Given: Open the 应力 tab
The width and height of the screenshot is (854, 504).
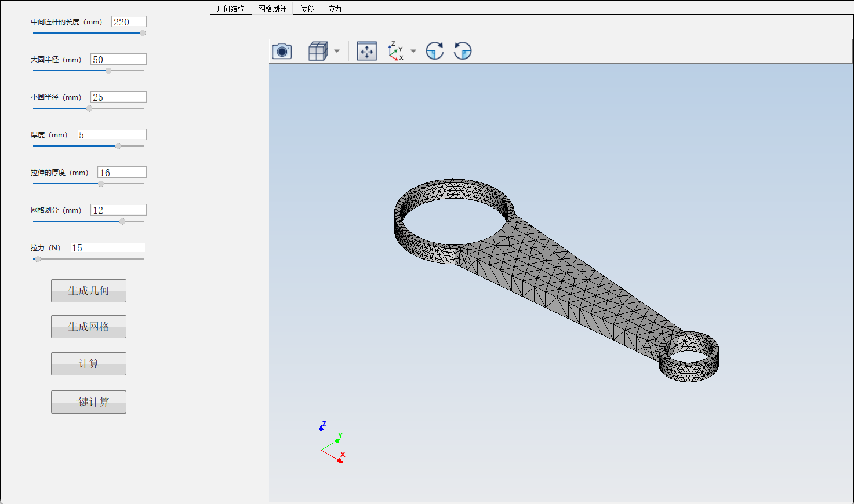Looking at the screenshot, I should [335, 9].
